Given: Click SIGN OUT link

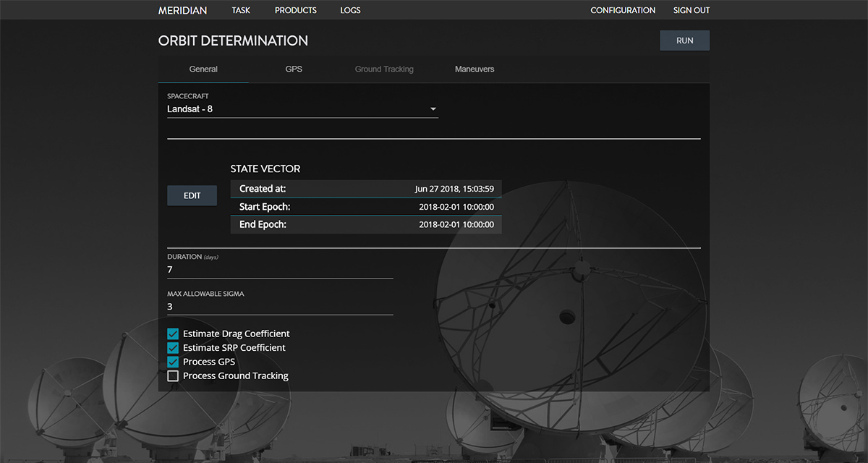Looking at the screenshot, I should 692,10.
